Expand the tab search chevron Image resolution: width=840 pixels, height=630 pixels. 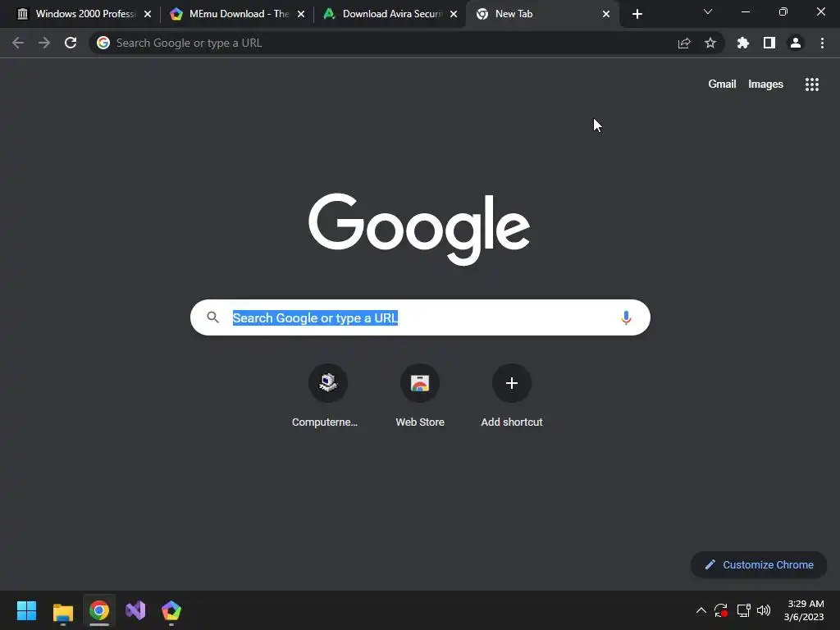[708, 11]
